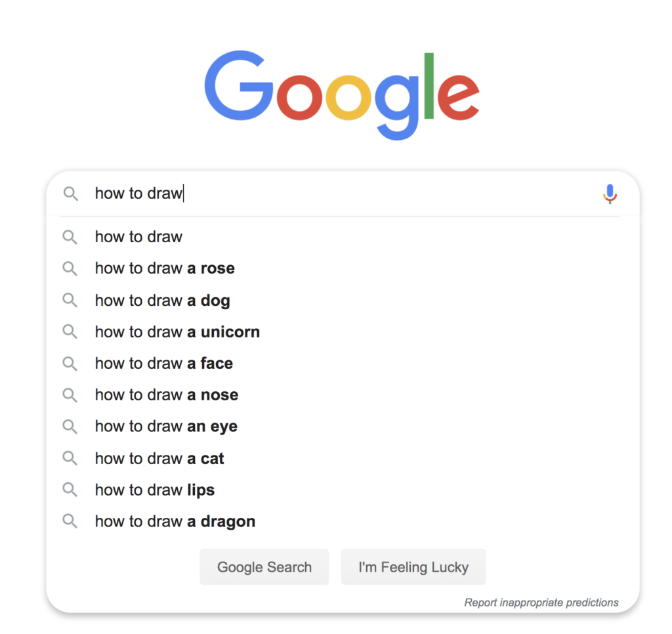The width and height of the screenshot is (672, 634).
Task: Click the search icon beside "an eye" suggestion
Action: [70, 427]
